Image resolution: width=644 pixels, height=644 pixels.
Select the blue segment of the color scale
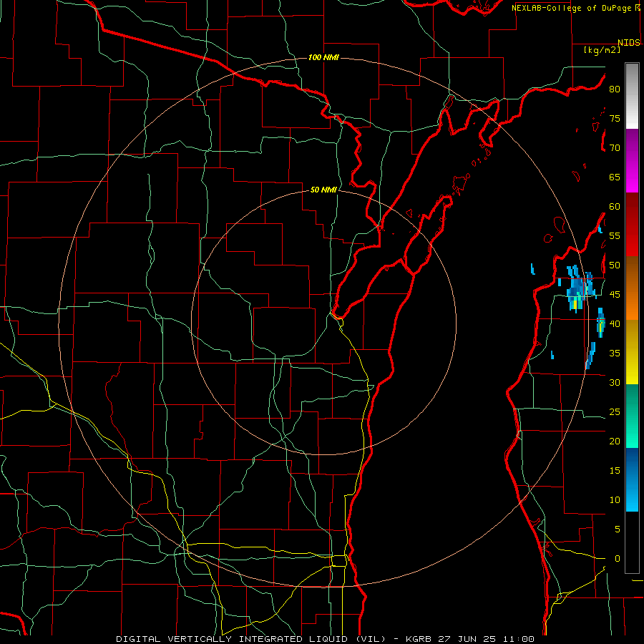[632, 479]
